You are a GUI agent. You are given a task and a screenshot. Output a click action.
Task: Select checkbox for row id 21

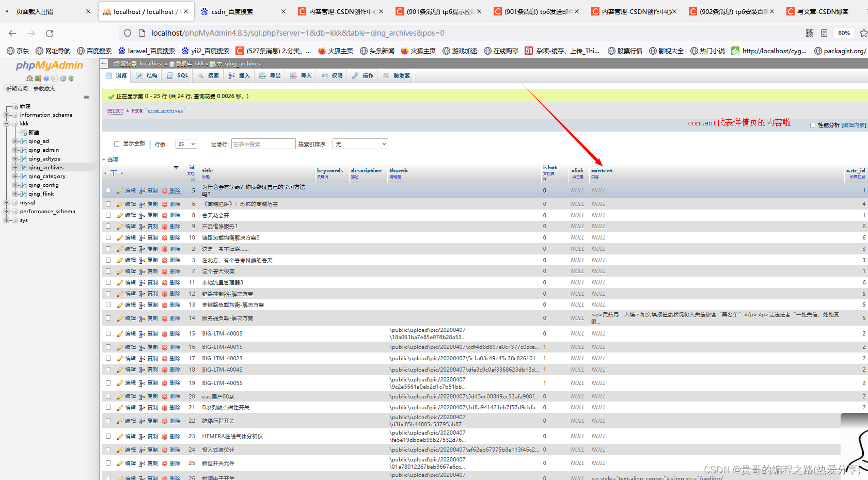pyautogui.click(x=108, y=407)
